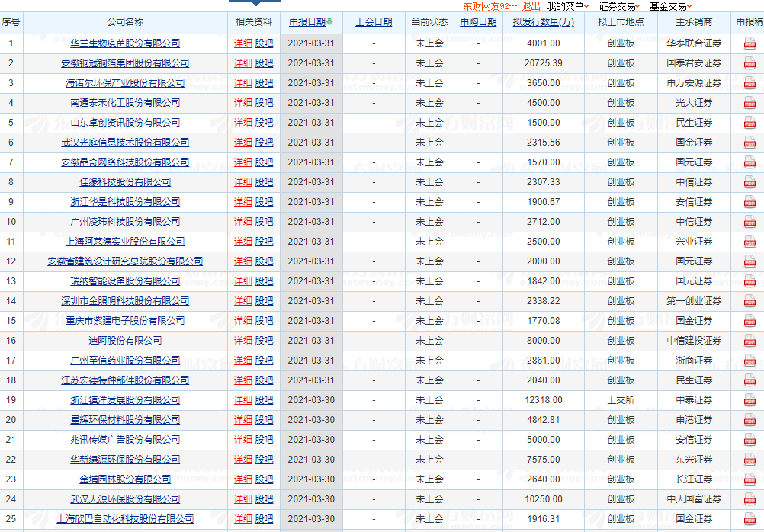Screen dimensions: 764x532
Task: Open 详细 details for 安徽铜冠铜箔集团股份有限公司
Action: click(x=243, y=63)
